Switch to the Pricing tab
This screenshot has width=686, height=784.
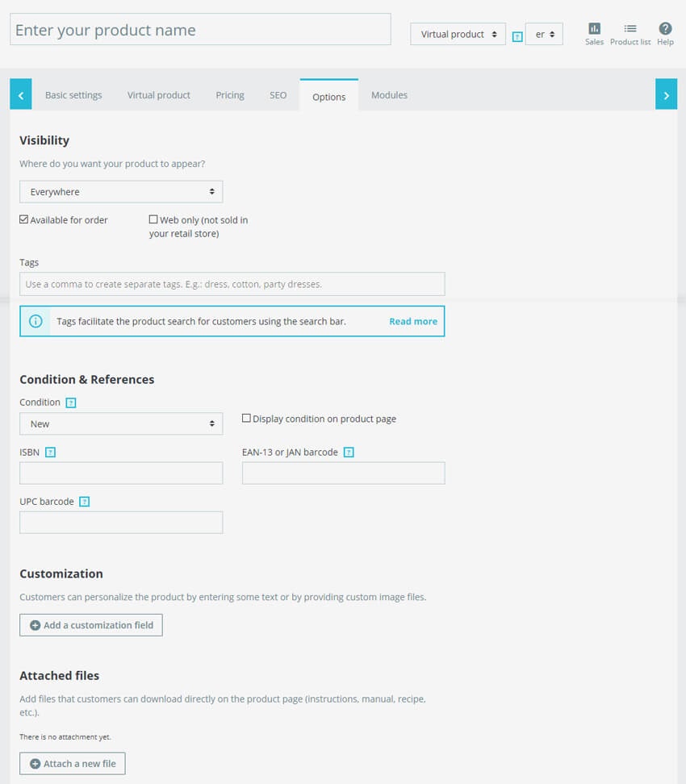[x=229, y=94]
